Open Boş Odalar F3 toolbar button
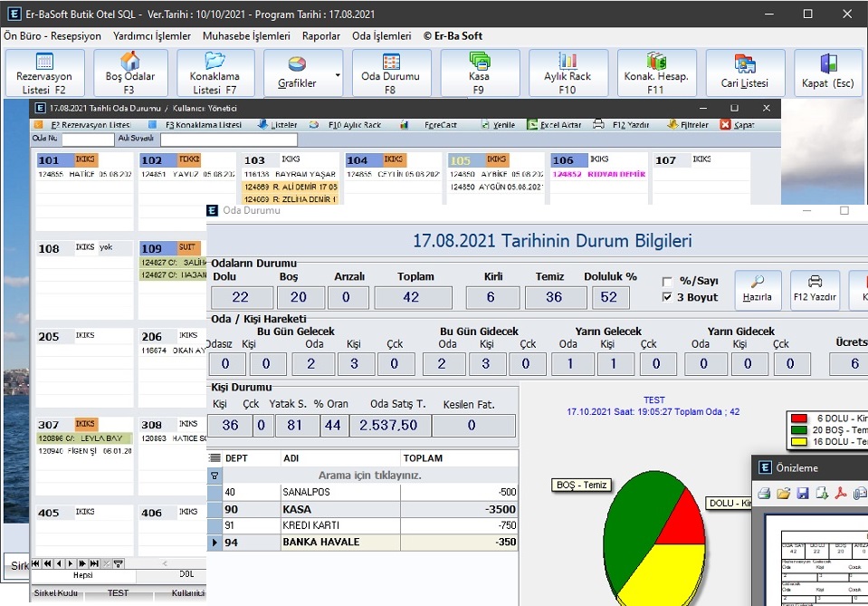Viewport: 868px width, 606px height. 130,72
